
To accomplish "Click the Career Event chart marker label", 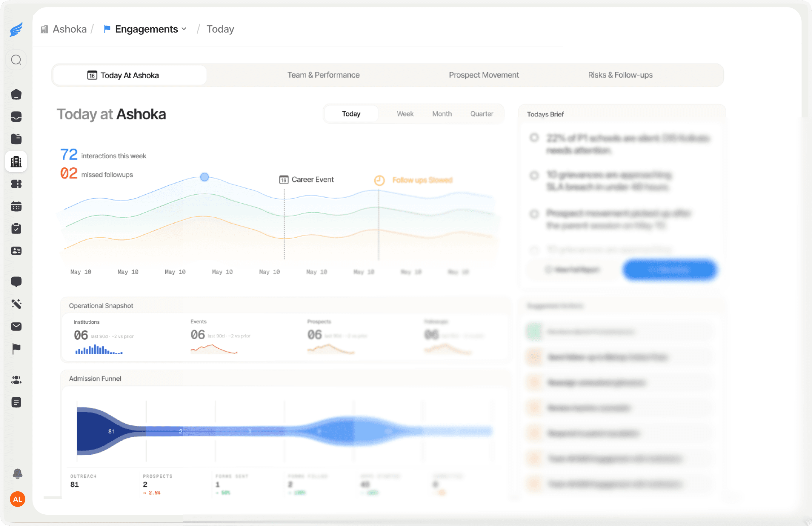I will click(x=313, y=179).
